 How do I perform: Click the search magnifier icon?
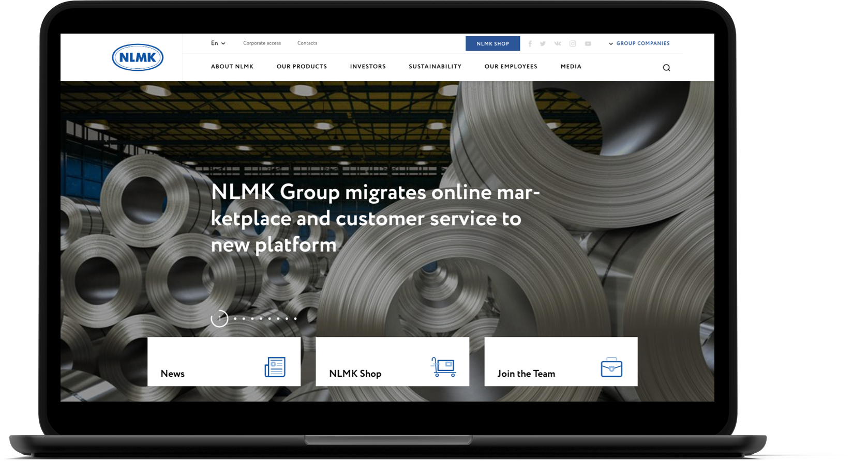click(666, 68)
